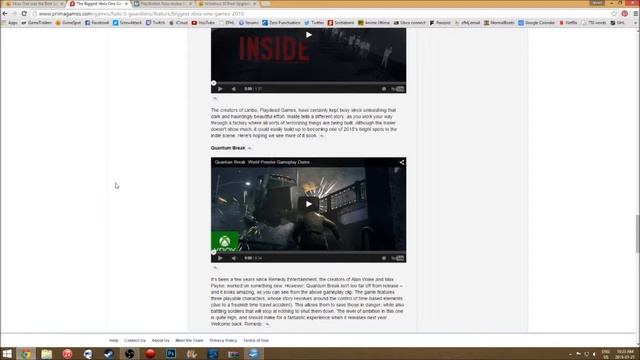Open Quantum Break video settings gear

[384, 258]
